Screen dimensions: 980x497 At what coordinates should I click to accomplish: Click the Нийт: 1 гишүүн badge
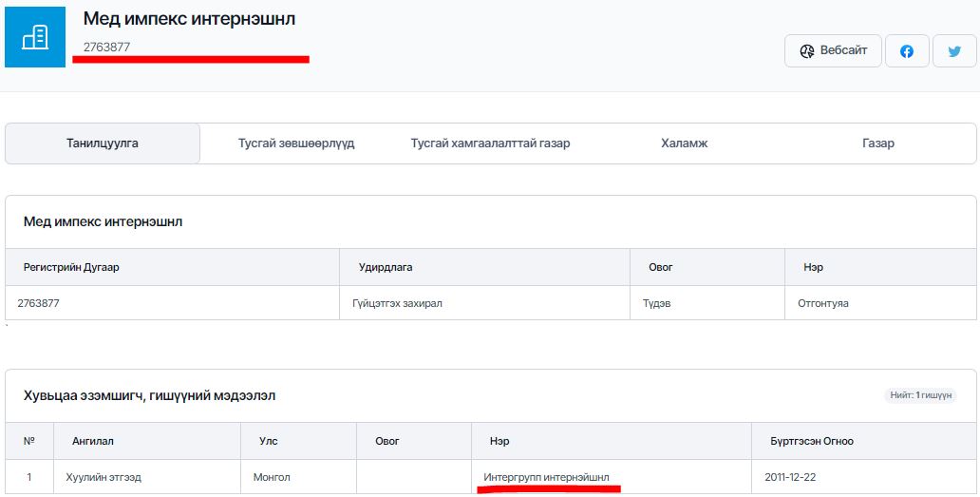pyautogui.click(x=918, y=394)
